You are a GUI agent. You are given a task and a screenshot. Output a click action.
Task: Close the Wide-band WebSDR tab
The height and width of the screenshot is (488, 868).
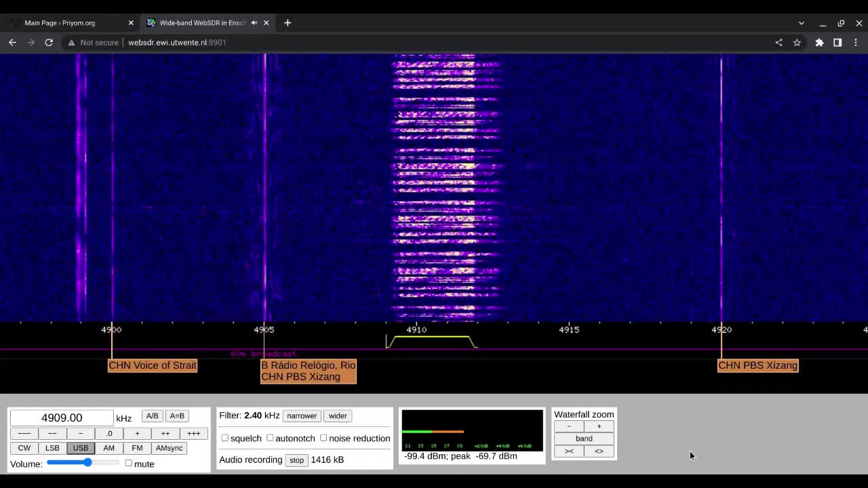266,22
